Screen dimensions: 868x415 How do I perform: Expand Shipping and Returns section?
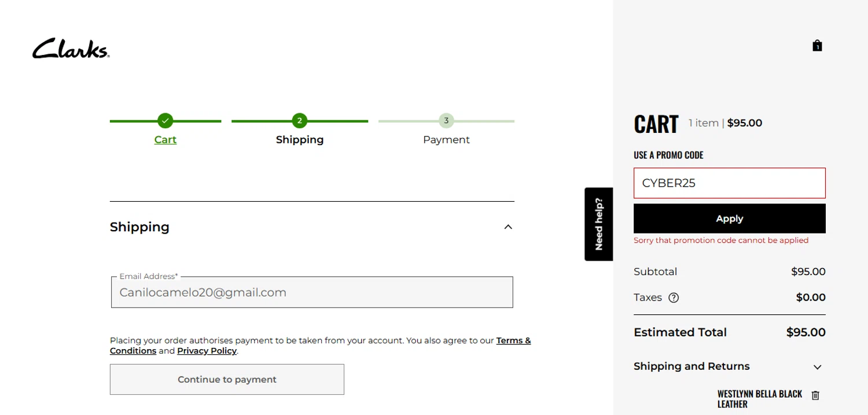pos(817,367)
